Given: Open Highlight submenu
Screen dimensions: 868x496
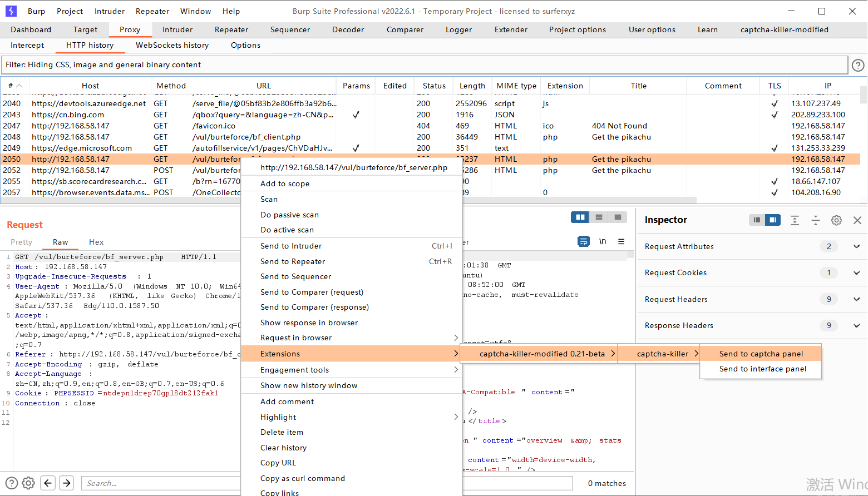Looking at the screenshot, I should [351, 417].
